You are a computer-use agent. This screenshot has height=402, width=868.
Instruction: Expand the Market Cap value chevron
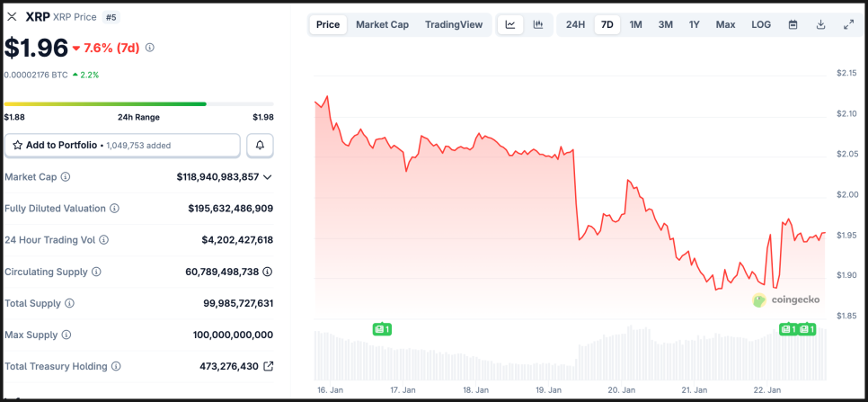tap(268, 177)
